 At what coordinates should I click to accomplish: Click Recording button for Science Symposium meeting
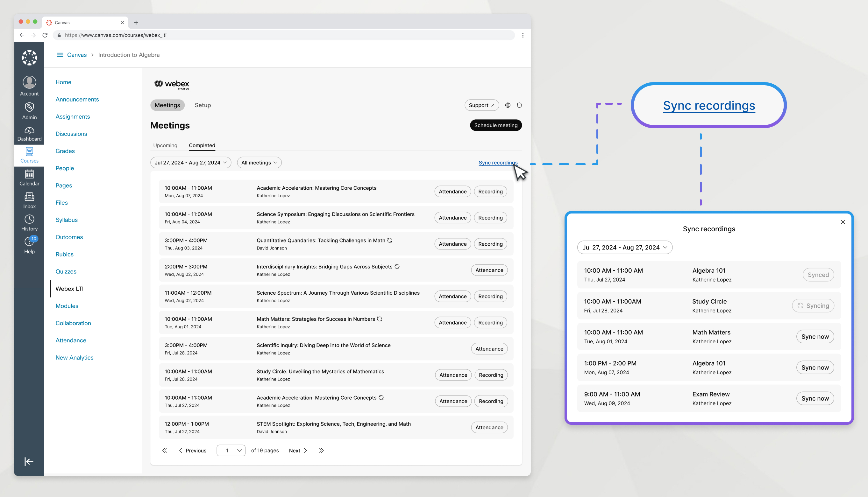490,218
